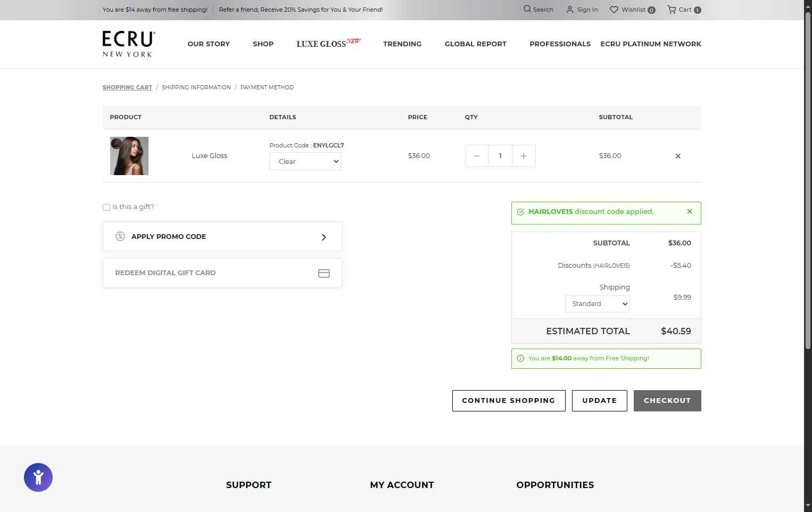
Task: Click Refer a friend promo link
Action: [301, 10]
